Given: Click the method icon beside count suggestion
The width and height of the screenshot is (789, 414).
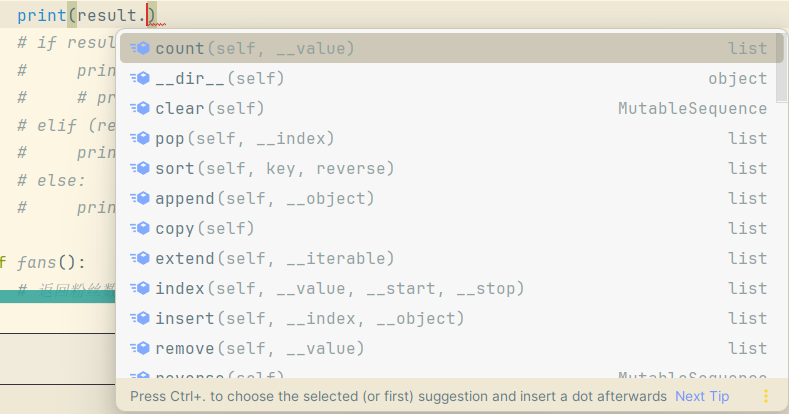Looking at the screenshot, I should [x=140, y=48].
